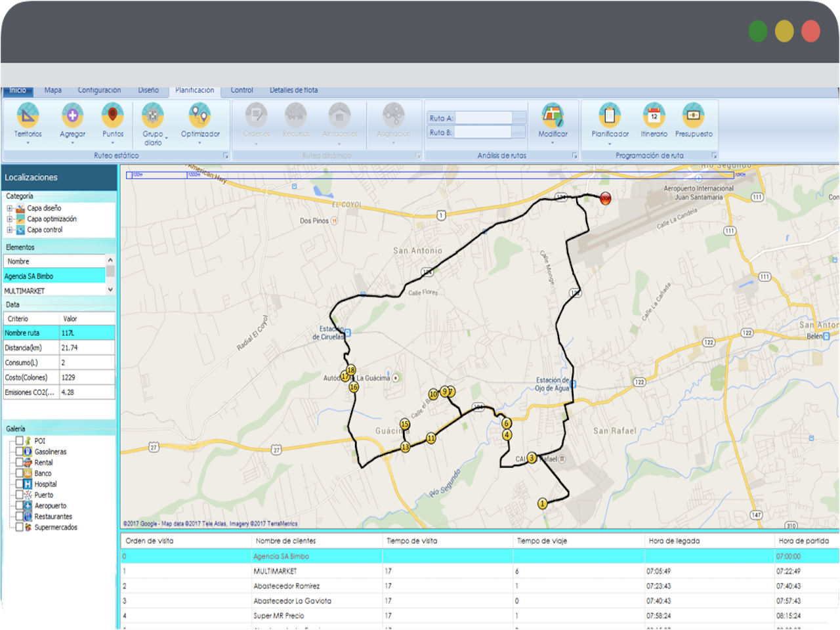Screen dimensions: 840x630
Task: Expand the Capa optimización tree node
Action: pyautogui.click(x=10, y=219)
